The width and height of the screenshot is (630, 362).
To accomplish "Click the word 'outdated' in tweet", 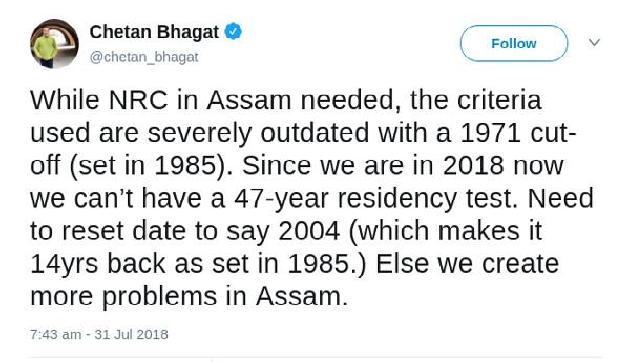I will pos(315,133).
